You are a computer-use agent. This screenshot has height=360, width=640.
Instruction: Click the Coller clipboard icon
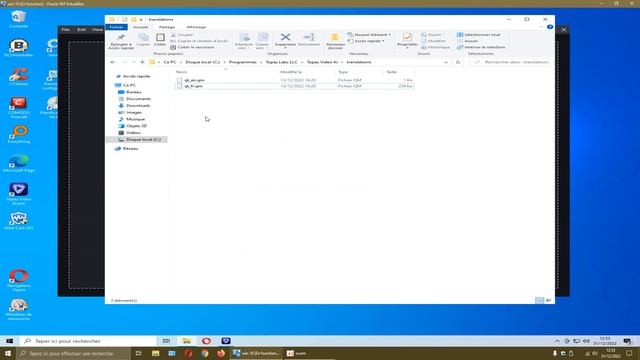pos(160,38)
